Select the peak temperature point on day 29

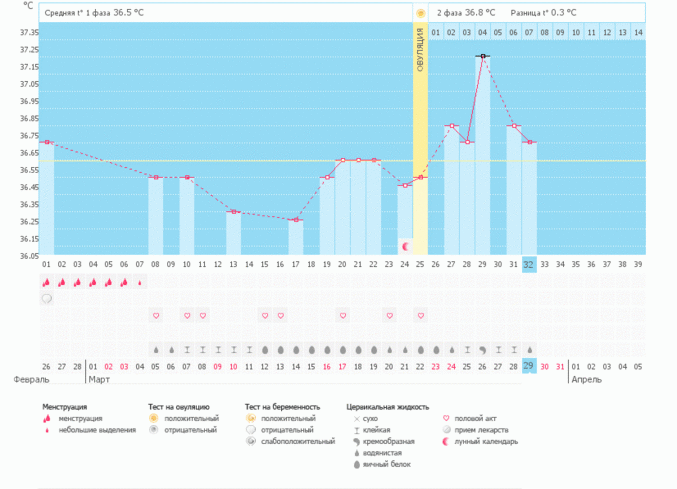pyautogui.click(x=482, y=57)
